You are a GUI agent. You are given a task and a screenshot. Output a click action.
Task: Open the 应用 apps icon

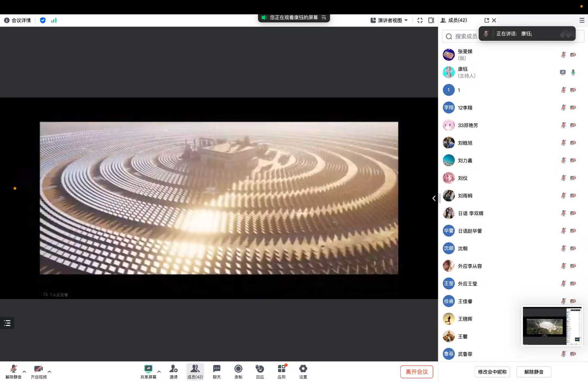[281, 369]
